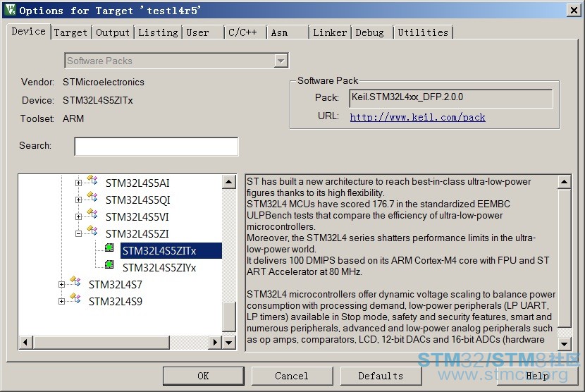Screen dimensions: 585x392
Task: Select STM32L4S5AI in the device tree
Action: 137,183
